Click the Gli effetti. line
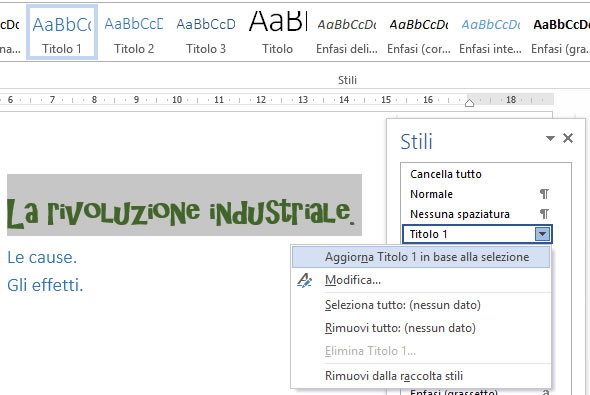This screenshot has height=395, width=590. click(45, 285)
